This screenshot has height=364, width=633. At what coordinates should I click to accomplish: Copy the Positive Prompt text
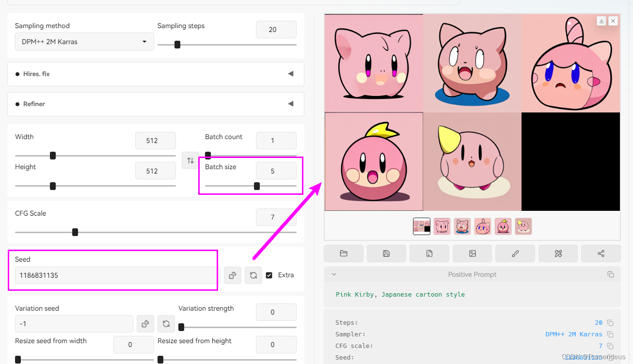click(611, 274)
